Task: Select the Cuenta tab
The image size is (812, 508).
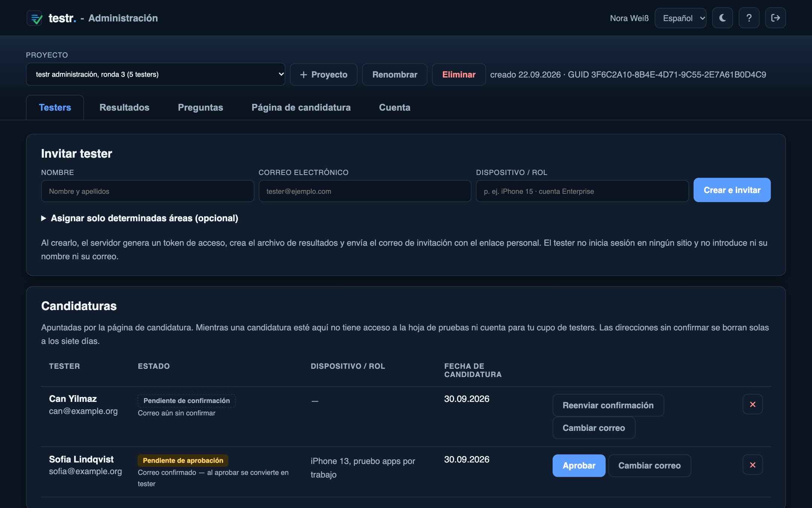Action: coord(395,107)
